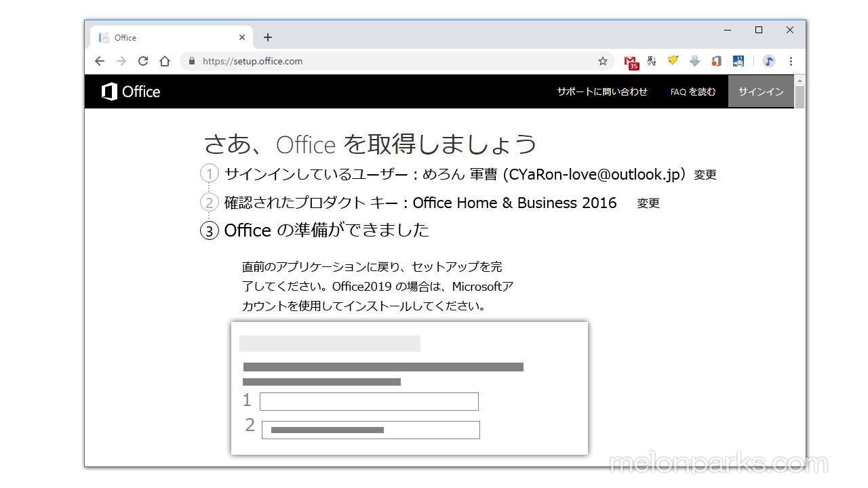
Task: Click the address bar URL
Action: tap(253, 61)
